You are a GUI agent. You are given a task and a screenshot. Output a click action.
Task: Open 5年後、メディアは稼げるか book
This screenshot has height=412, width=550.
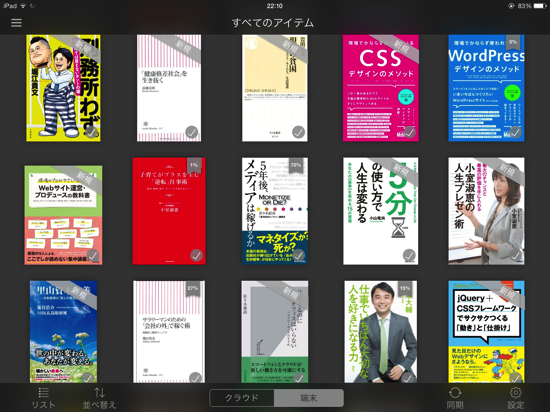pyautogui.click(x=275, y=211)
